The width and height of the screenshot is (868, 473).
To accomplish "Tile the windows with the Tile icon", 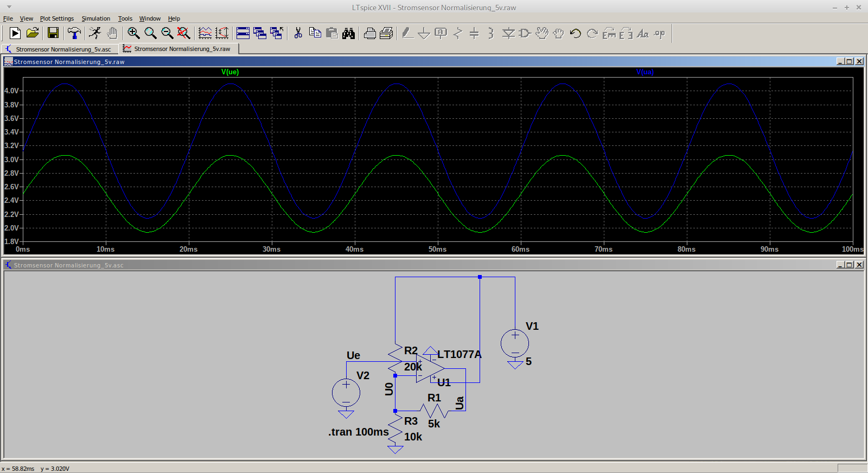I will pyautogui.click(x=243, y=34).
